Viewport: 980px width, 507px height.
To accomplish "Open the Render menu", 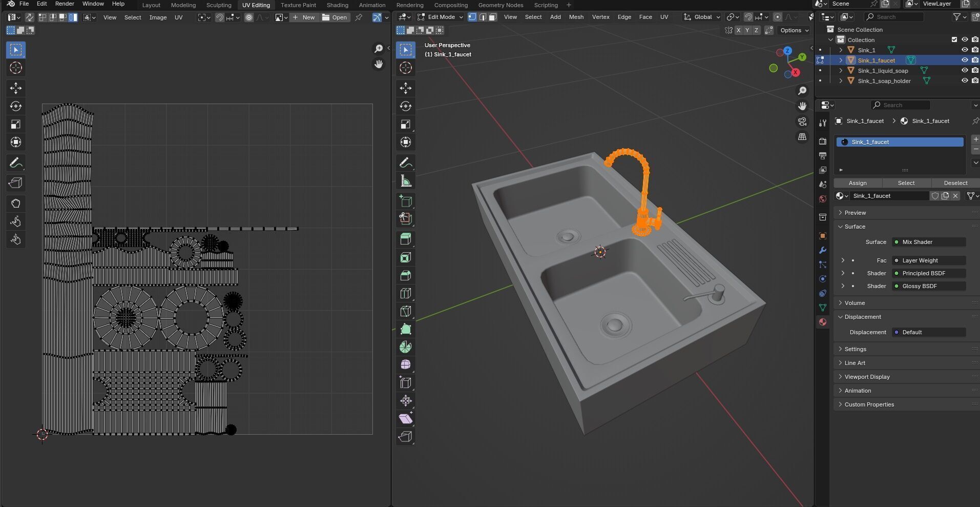I will point(65,4).
